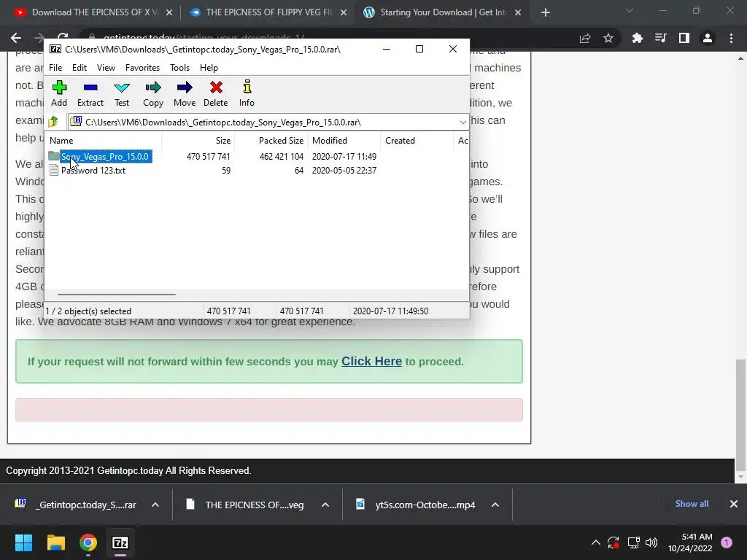The width and height of the screenshot is (747, 560).
Task: Click the Chrome extensions puzzle icon
Action: pyautogui.click(x=637, y=38)
